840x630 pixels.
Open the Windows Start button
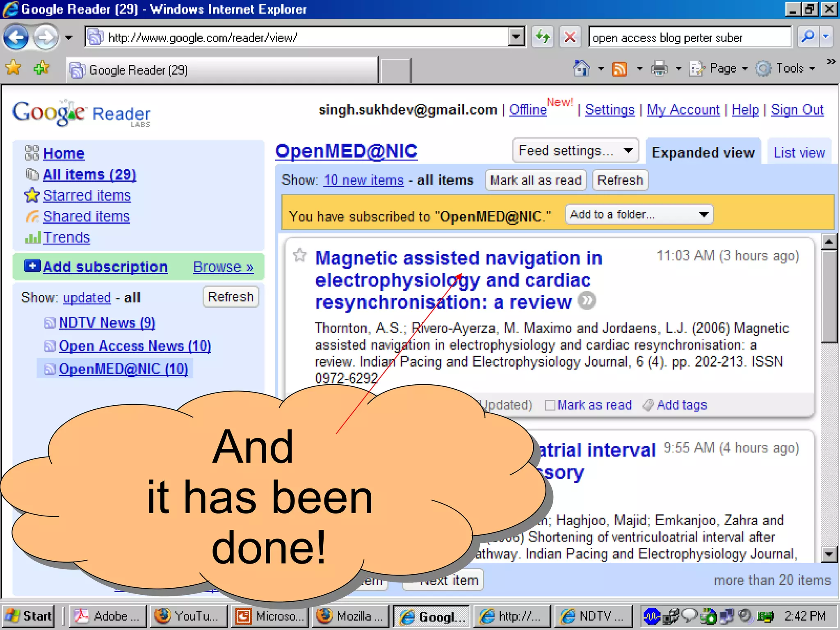[x=28, y=616]
